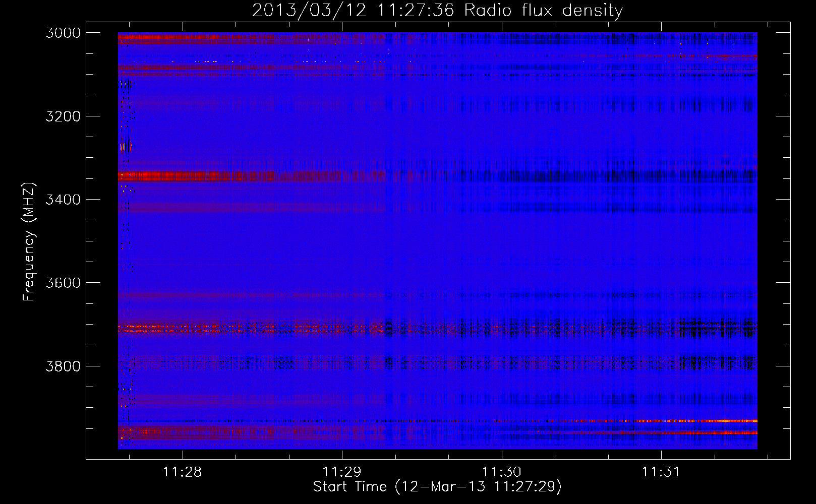Click the 3200 frequency axis label
The image size is (816, 504).
point(63,116)
